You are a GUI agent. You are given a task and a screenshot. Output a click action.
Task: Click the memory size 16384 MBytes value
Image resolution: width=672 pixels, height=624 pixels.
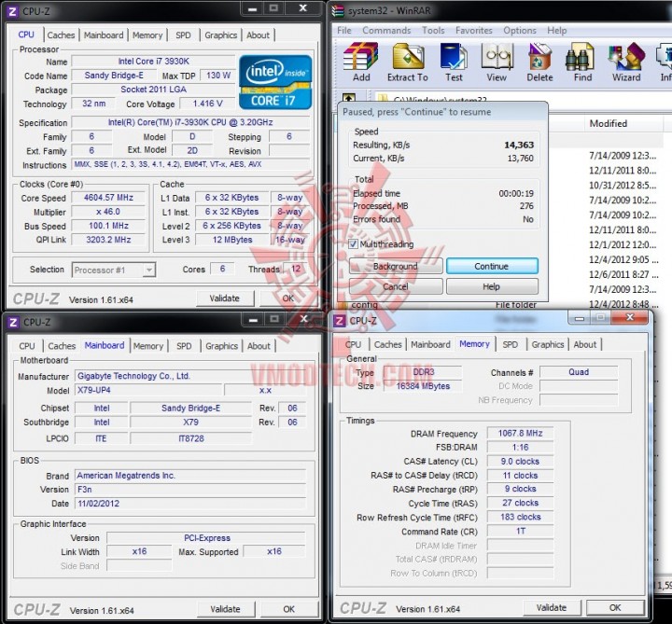[423, 386]
